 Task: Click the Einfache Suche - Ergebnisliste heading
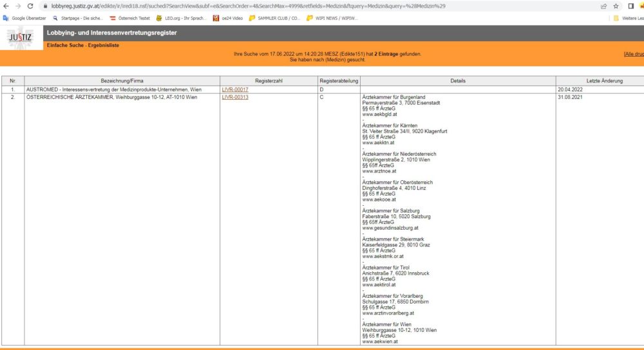click(x=83, y=45)
